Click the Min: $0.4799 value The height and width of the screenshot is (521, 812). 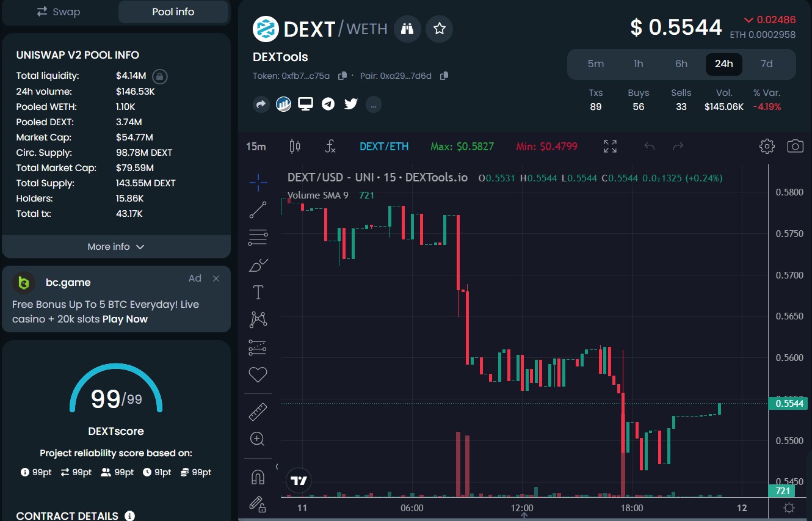coord(546,147)
